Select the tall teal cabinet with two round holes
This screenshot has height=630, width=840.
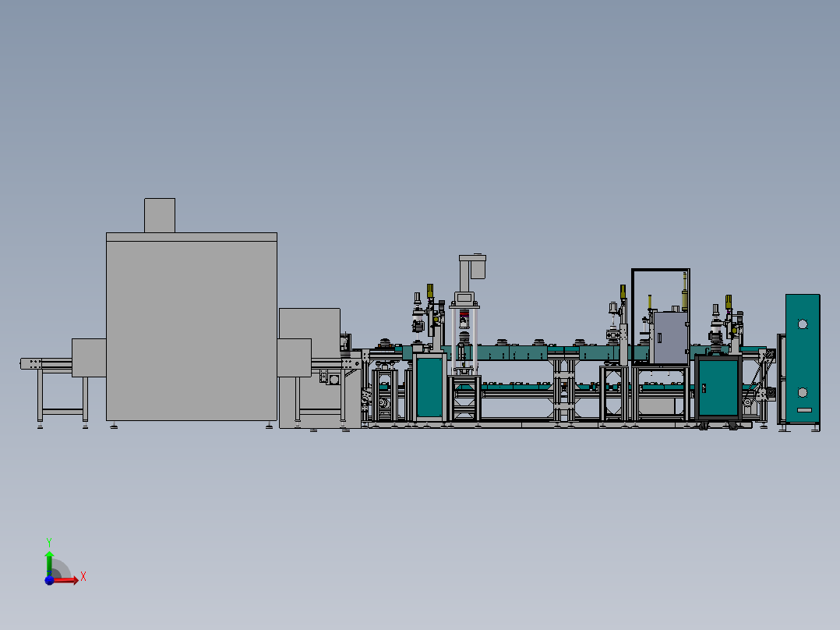(x=803, y=359)
